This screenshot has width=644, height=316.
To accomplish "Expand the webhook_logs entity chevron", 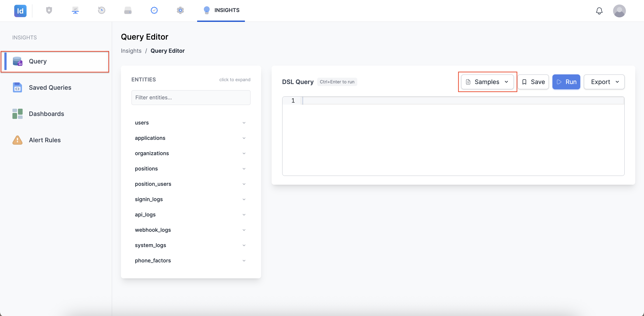I will 244,230.
